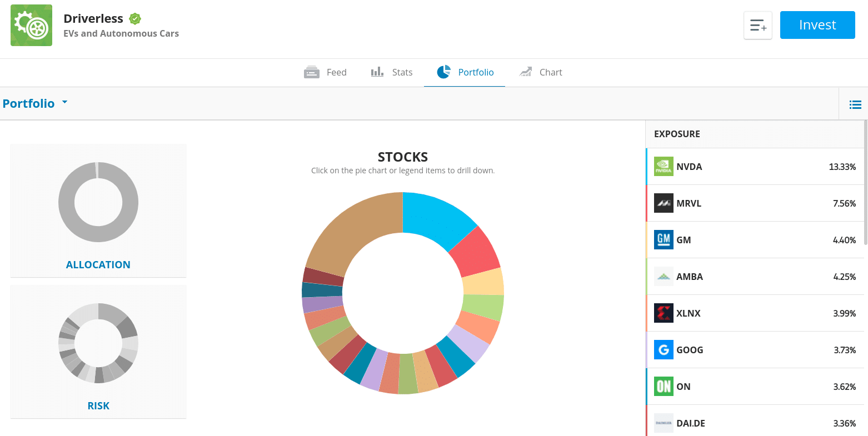The image size is (868, 436).
Task: Select the AMBA ticker label
Action: tap(690, 277)
